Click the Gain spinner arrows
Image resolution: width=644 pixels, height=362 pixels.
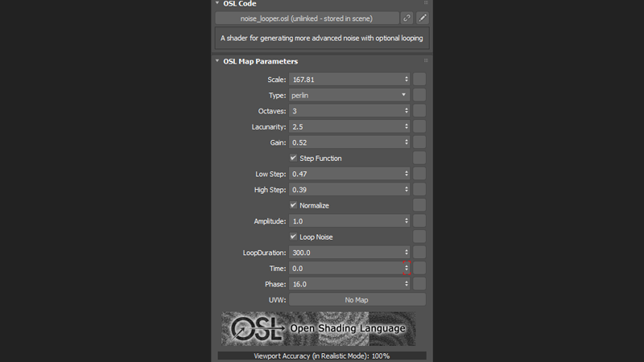pyautogui.click(x=407, y=142)
